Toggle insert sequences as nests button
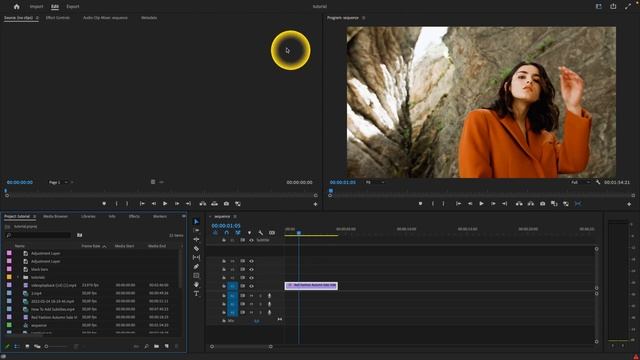Viewport: 640px width, 360px height. click(x=215, y=233)
